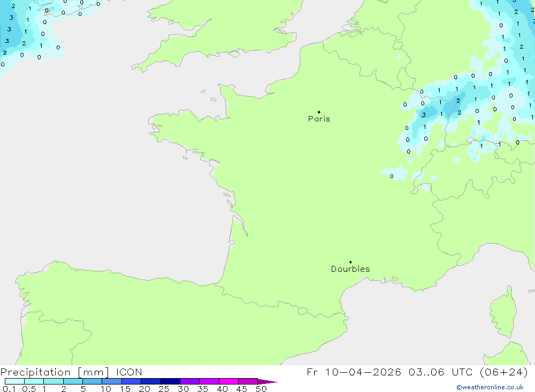This screenshot has width=535, height=392.
Task: Select the 30 to 35 mm legend swatch
Action: (189, 381)
